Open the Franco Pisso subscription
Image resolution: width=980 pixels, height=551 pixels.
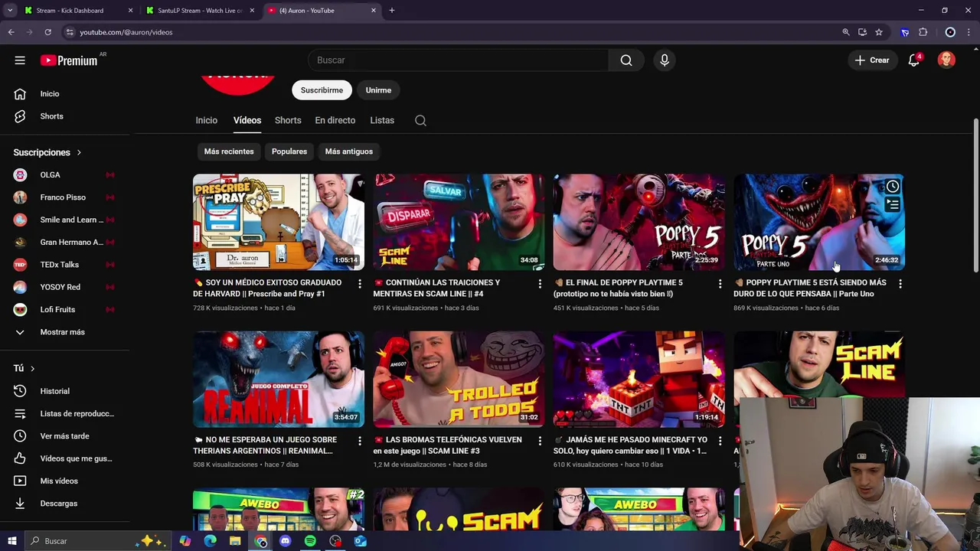tap(64, 197)
